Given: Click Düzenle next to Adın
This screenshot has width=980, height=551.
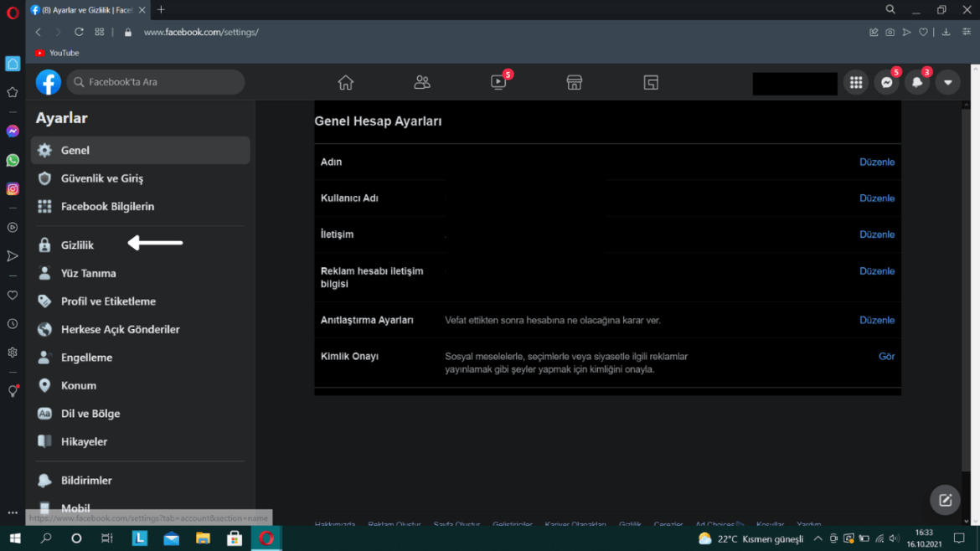Looking at the screenshot, I should (x=876, y=162).
